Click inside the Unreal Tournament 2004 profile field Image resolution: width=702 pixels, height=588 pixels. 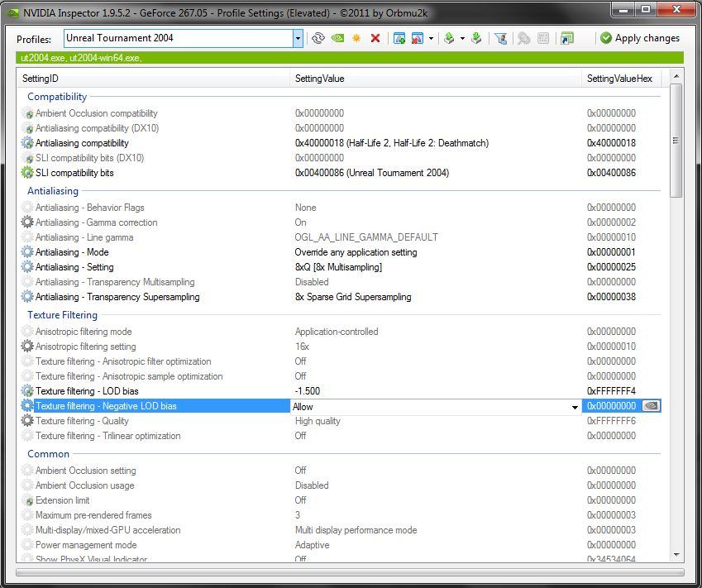coord(178,38)
